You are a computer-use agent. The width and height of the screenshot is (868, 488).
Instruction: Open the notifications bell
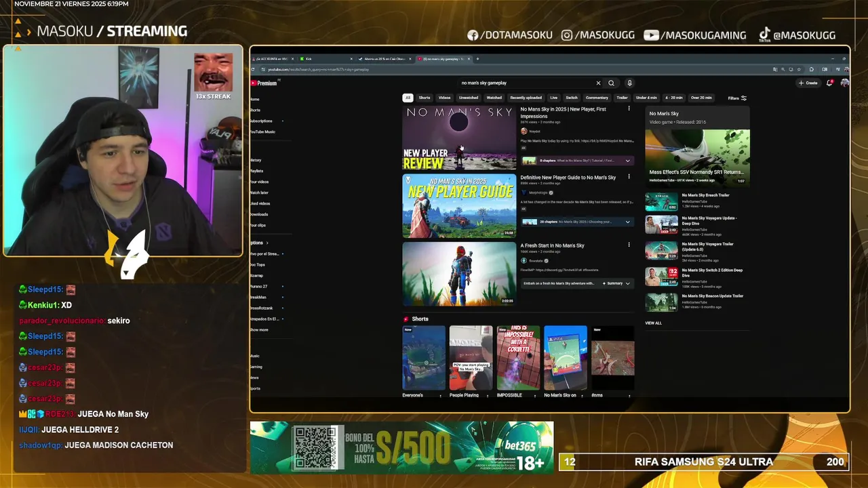(829, 83)
